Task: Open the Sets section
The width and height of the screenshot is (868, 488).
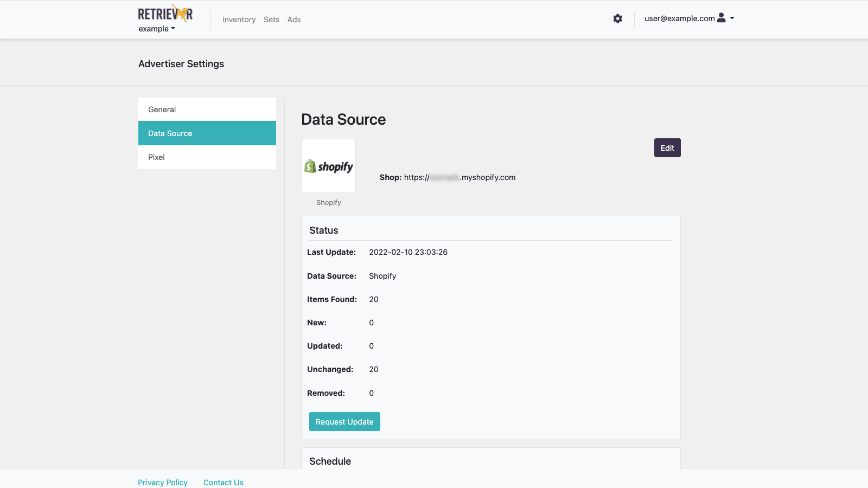Action: 271,20
